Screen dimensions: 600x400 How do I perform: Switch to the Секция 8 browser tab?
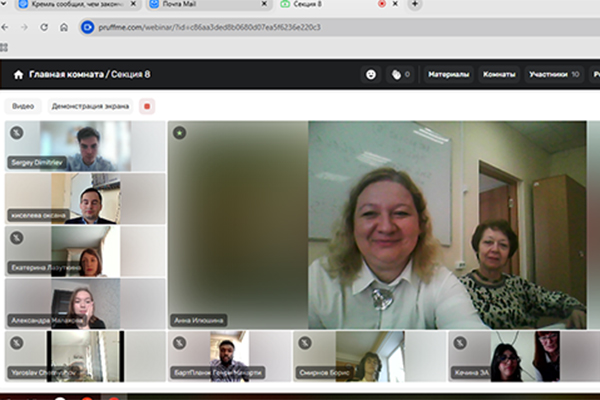(x=320, y=5)
